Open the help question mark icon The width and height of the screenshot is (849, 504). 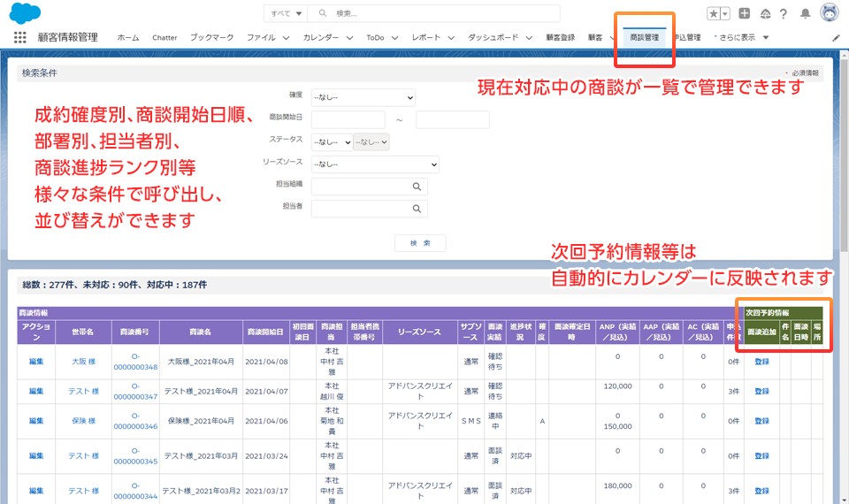point(784,14)
